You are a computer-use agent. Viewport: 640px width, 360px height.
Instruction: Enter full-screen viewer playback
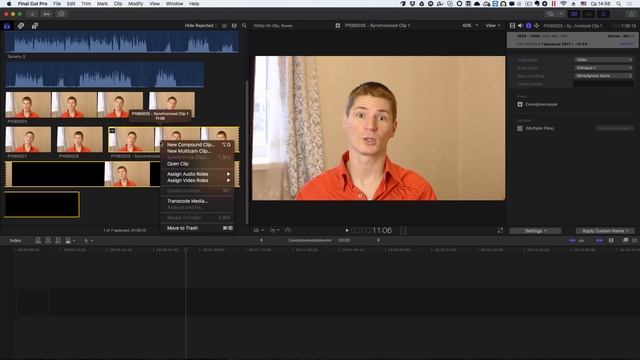[500, 231]
